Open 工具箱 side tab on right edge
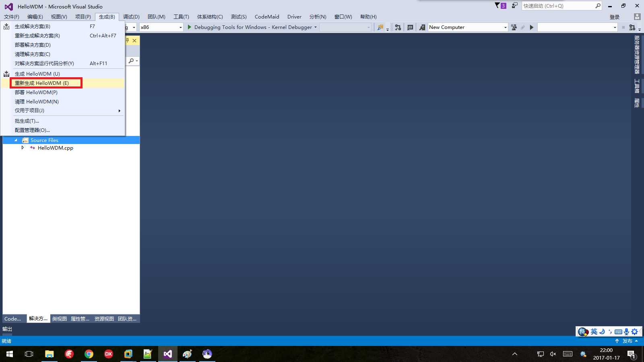 [637, 86]
